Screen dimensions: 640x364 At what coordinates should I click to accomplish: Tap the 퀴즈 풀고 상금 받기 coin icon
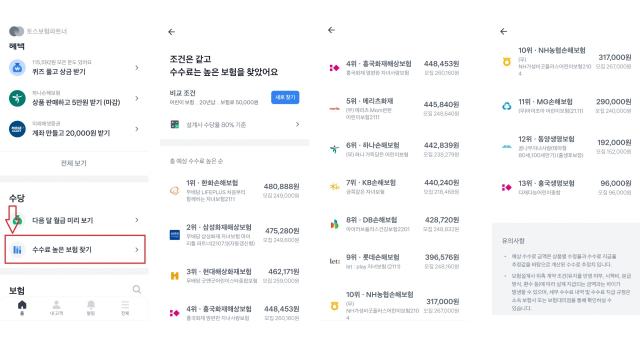tap(17, 67)
